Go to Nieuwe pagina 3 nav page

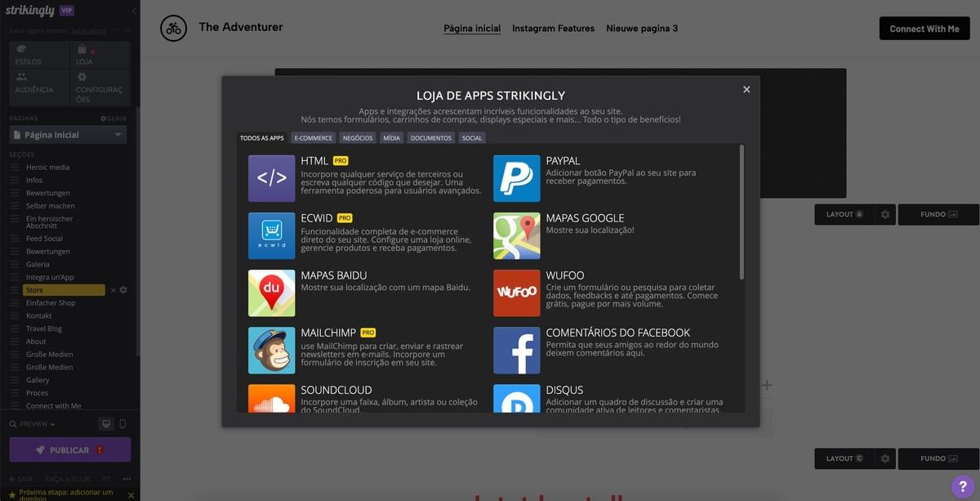(642, 29)
